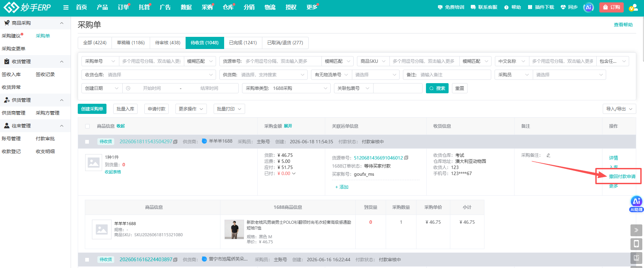
Task: Click the 重置 reset button
Action: [x=460, y=88]
